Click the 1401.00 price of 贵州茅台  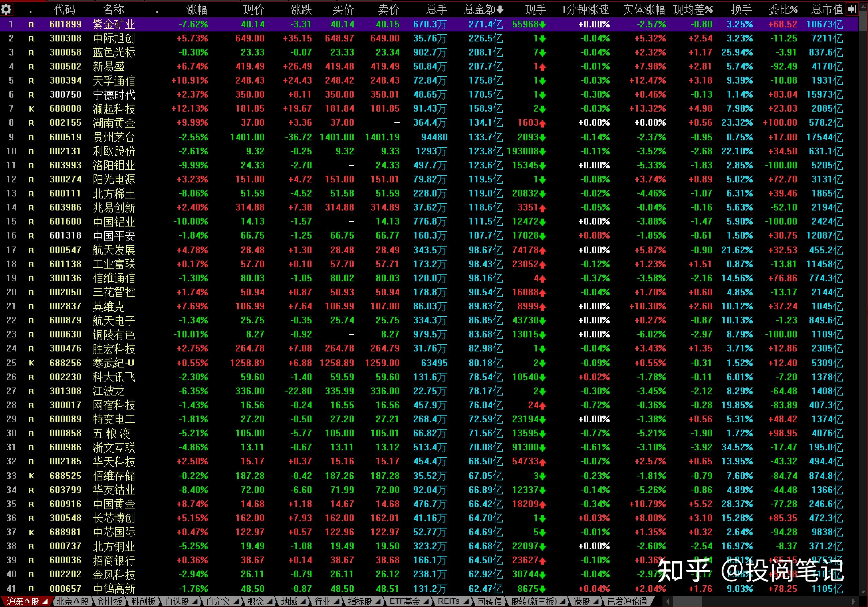[247, 137]
